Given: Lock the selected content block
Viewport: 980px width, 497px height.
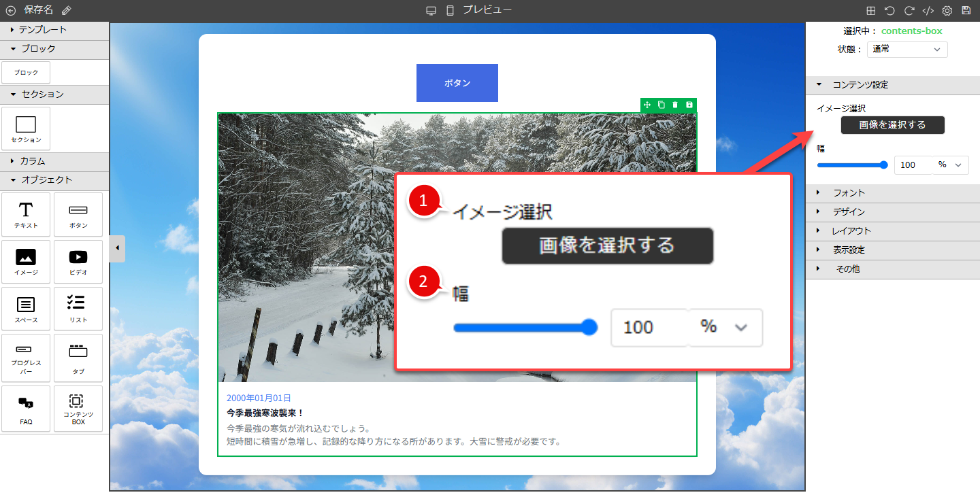Looking at the screenshot, I should 689,105.
